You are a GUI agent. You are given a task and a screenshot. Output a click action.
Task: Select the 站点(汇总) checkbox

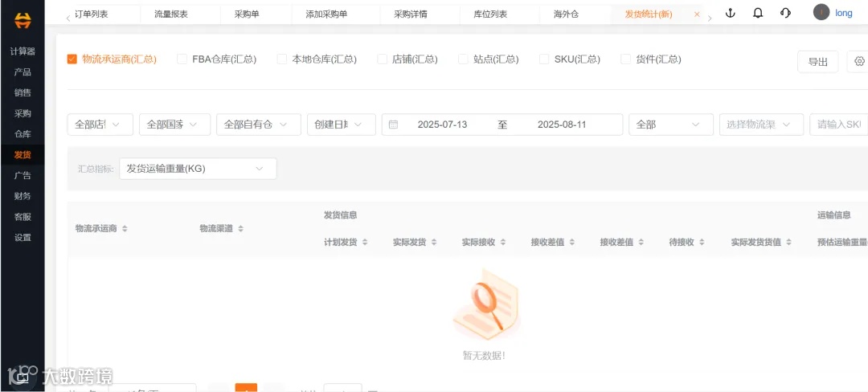pos(464,59)
